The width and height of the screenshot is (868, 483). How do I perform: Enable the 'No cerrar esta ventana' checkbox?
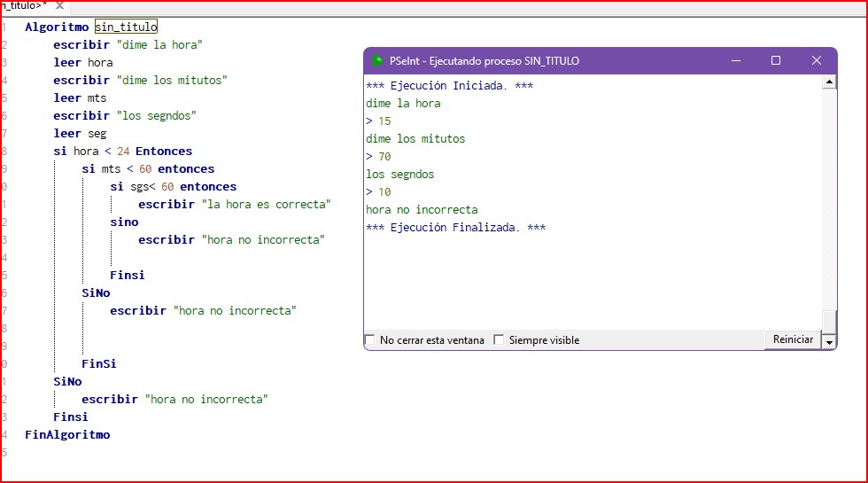pyautogui.click(x=370, y=340)
